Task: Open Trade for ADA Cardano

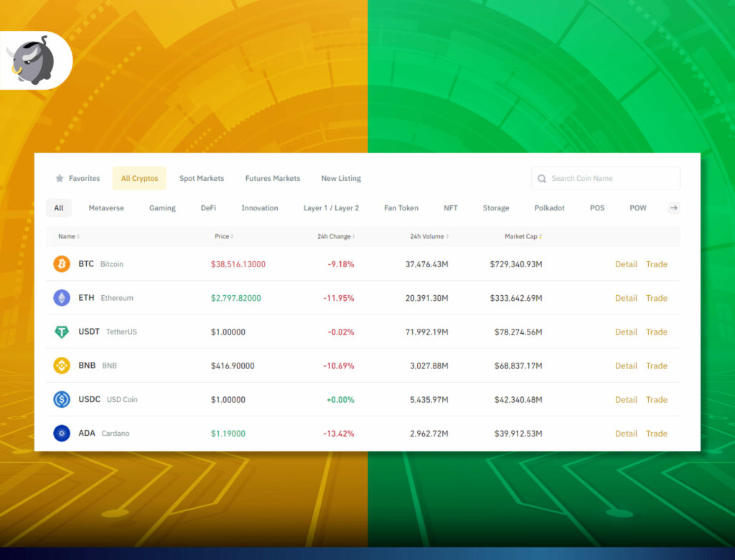Action: click(656, 434)
